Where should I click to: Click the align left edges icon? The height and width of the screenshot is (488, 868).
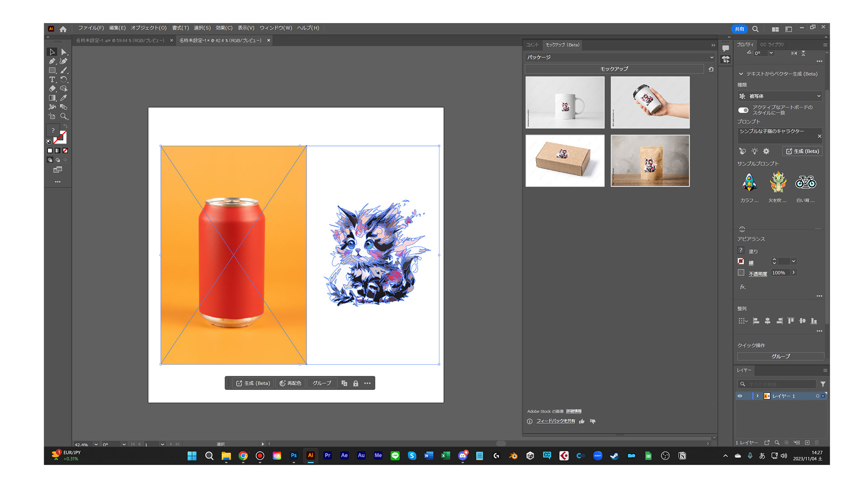click(756, 321)
